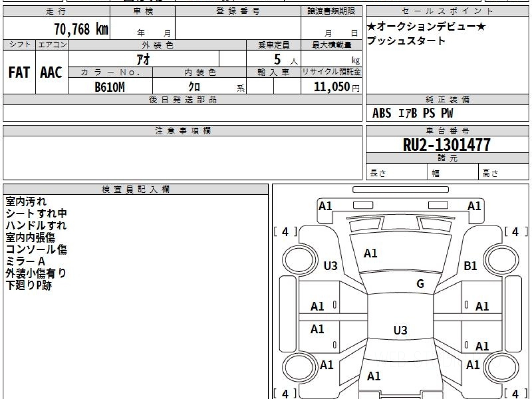Click the 譲渡書類期限 header cell
The height and width of the screenshot is (399, 532).
pyautogui.click(x=331, y=12)
